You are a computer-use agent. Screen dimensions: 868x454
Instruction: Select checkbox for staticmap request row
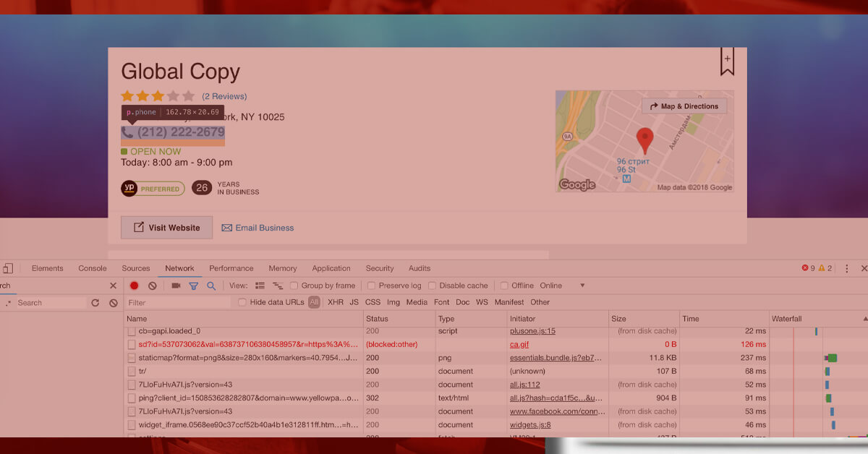pyautogui.click(x=132, y=358)
